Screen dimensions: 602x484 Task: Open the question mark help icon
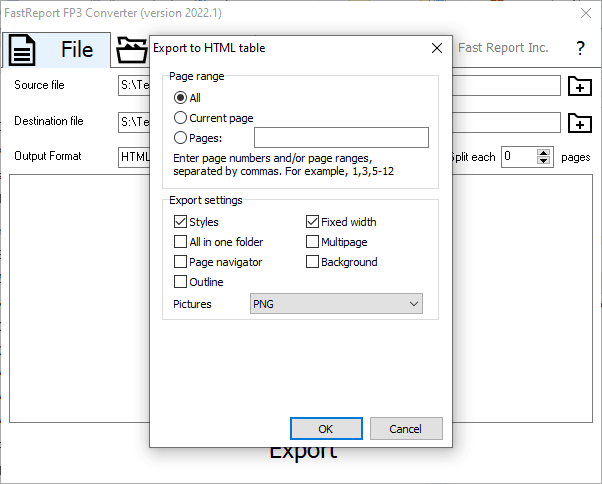click(x=580, y=48)
